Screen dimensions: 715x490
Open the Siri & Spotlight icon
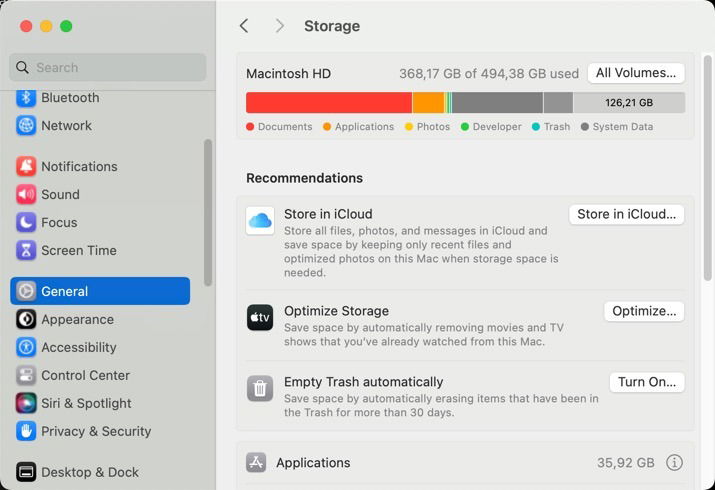(x=26, y=403)
